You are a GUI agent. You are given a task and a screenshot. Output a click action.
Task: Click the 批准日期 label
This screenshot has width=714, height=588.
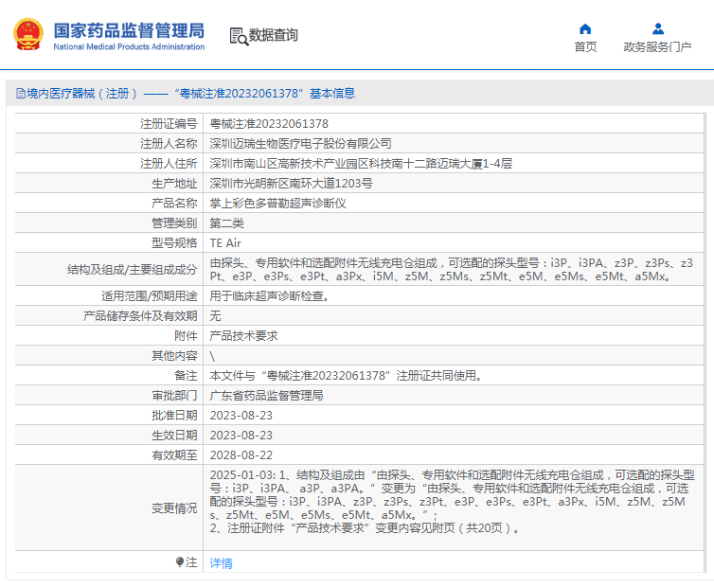tap(174, 416)
